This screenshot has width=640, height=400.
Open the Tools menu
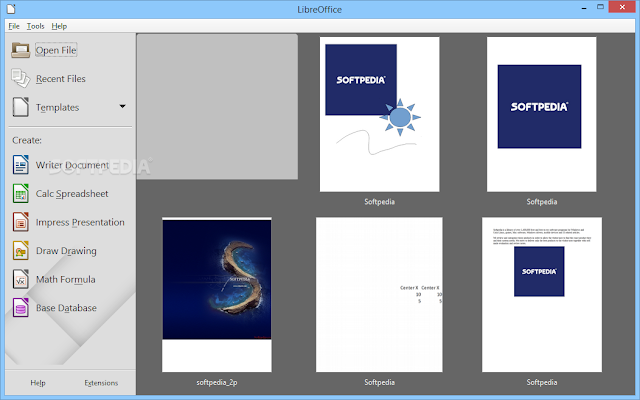point(36,26)
